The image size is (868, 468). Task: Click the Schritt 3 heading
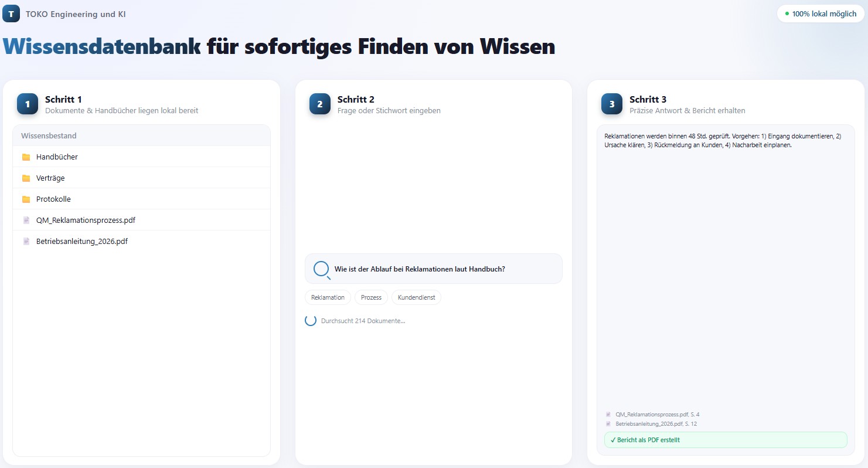click(x=648, y=100)
